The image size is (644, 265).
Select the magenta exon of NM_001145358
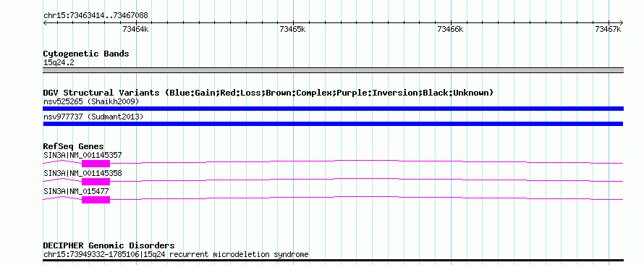(x=96, y=182)
